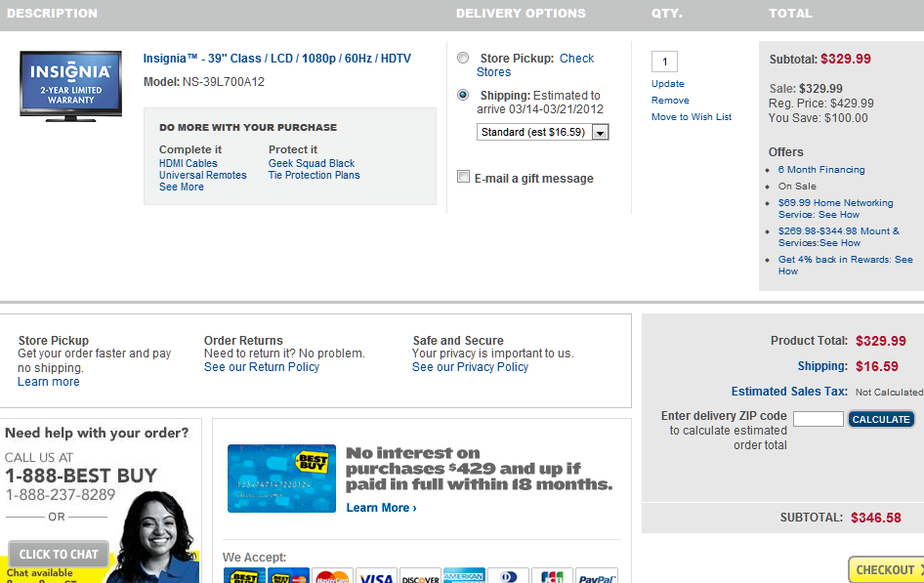Click Update under the quantity box
The height and width of the screenshot is (583, 924).
(668, 84)
